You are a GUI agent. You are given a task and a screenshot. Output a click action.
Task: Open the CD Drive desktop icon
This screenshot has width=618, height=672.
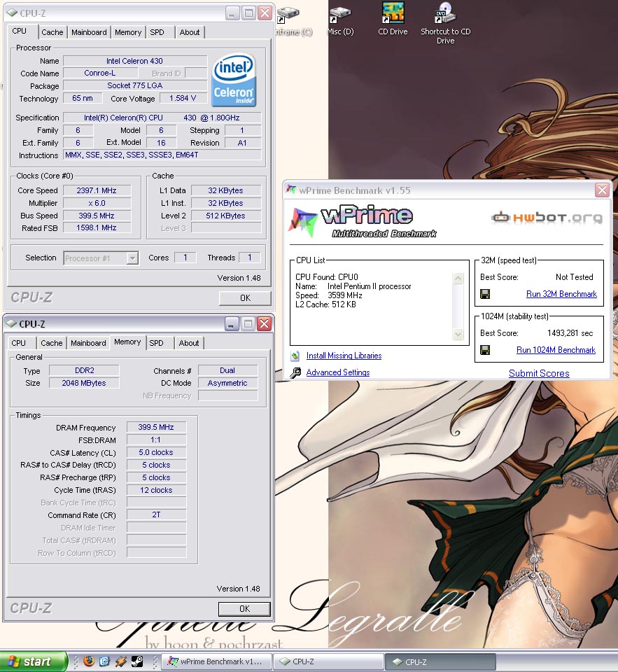pos(393,20)
